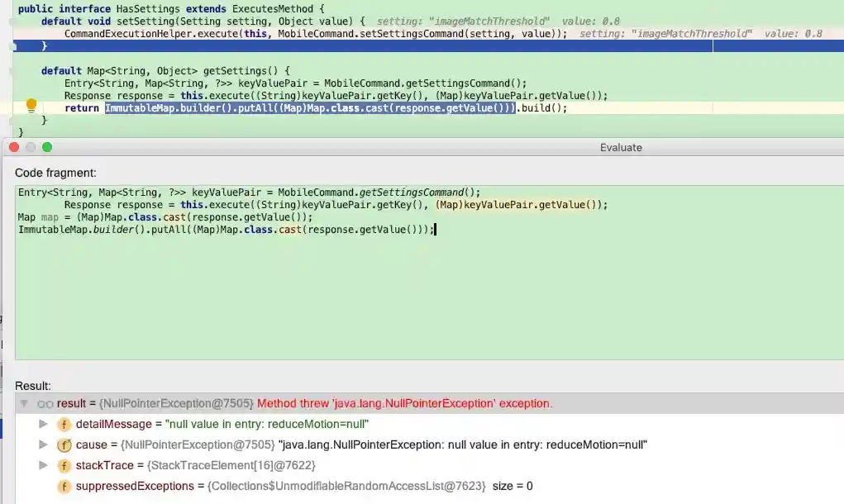Image resolution: width=844 pixels, height=504 pixels.
Task: Expand the detailMessage field node
Action: (x=43, y=424)
